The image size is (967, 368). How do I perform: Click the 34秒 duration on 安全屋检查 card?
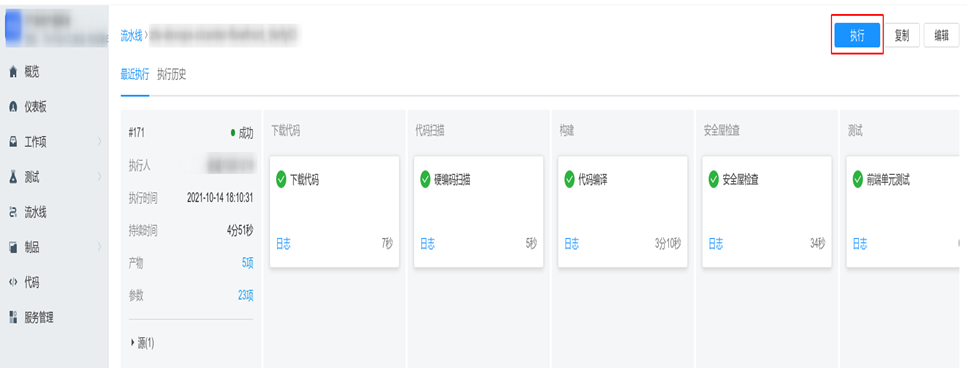(818, 244)
